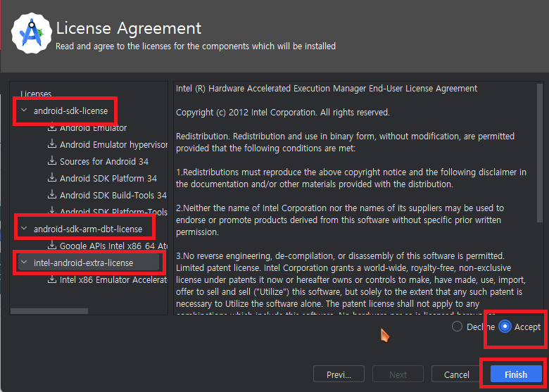This screenshot has height=392, width=549.
Task: Click download icon beside Android SDK Platform-Tools
Action: pyautogui.click(x=52, y=210)
